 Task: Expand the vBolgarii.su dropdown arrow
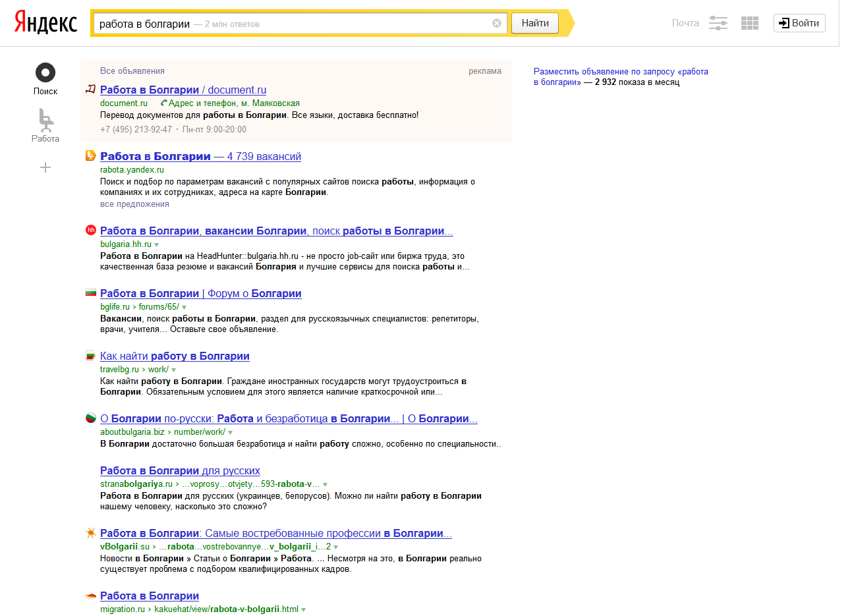click(336, 547)
